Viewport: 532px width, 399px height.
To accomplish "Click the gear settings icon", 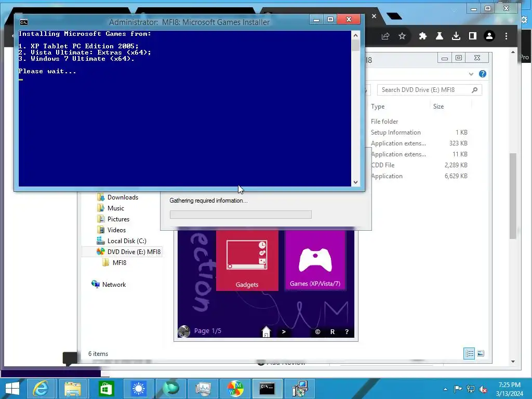I will pyautogui.click(x=525, y=20).
